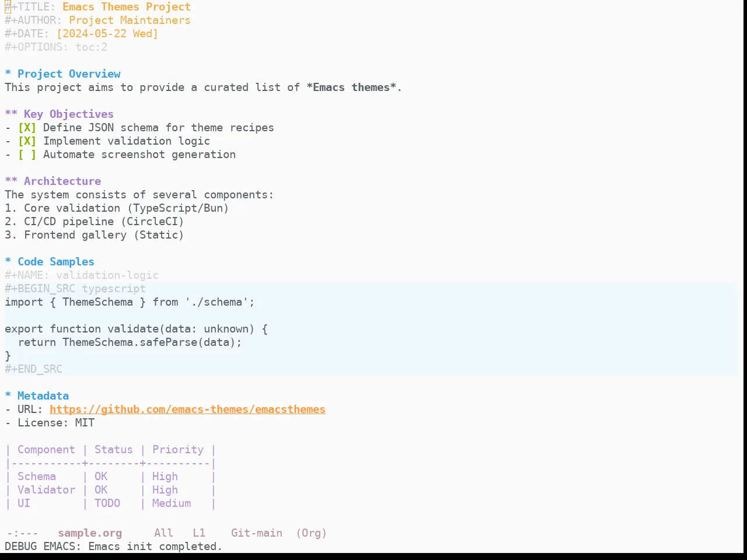Click the 'L1' line number indicator

199,533
